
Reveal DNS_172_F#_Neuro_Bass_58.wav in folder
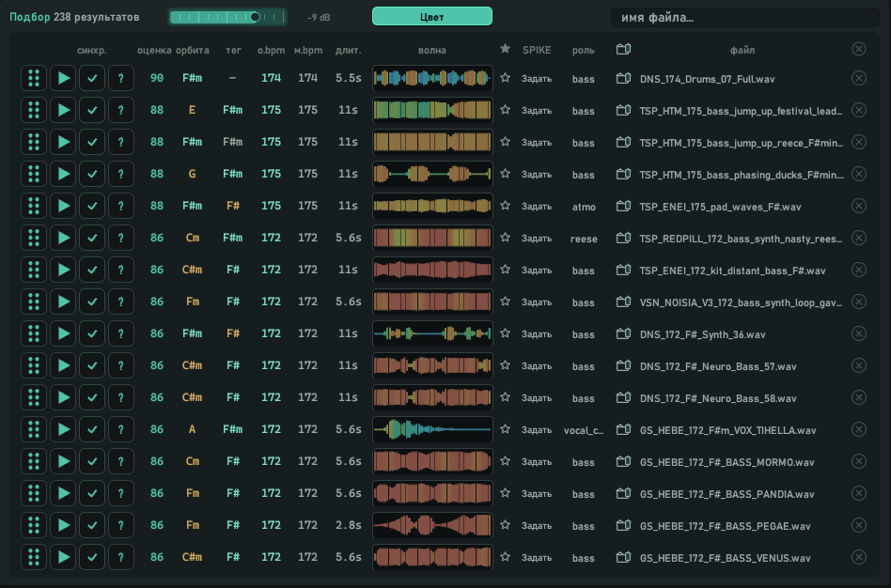(x=623, y=397)
